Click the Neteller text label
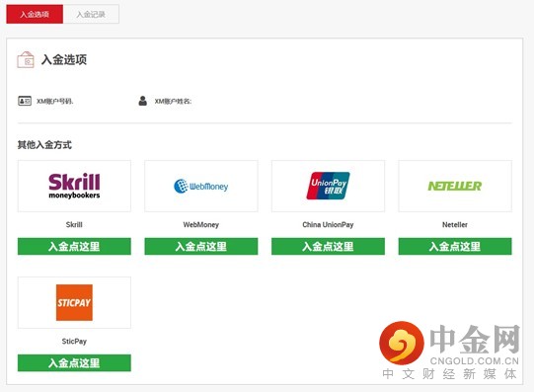 pos(455,225)
